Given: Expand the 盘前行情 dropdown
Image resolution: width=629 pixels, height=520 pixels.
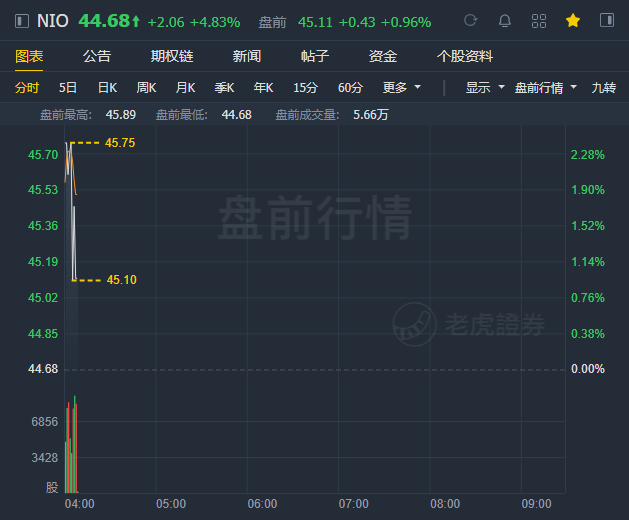Looking at the screenshot, I should pos(546,87).
